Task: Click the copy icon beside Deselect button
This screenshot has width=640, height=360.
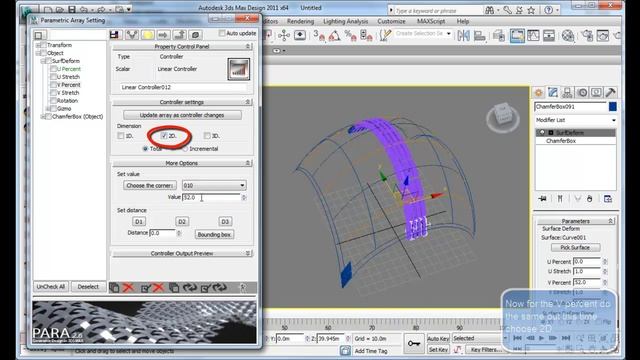Action: [x=115, y=288]
